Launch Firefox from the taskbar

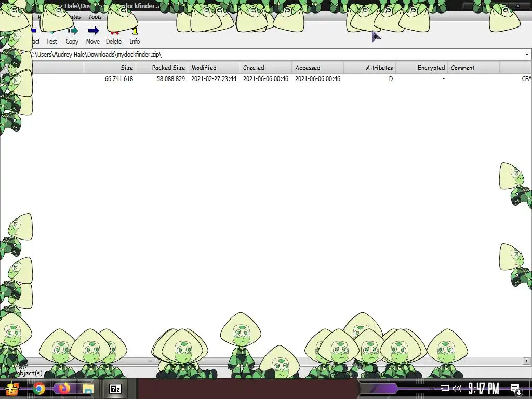point(63,389)
